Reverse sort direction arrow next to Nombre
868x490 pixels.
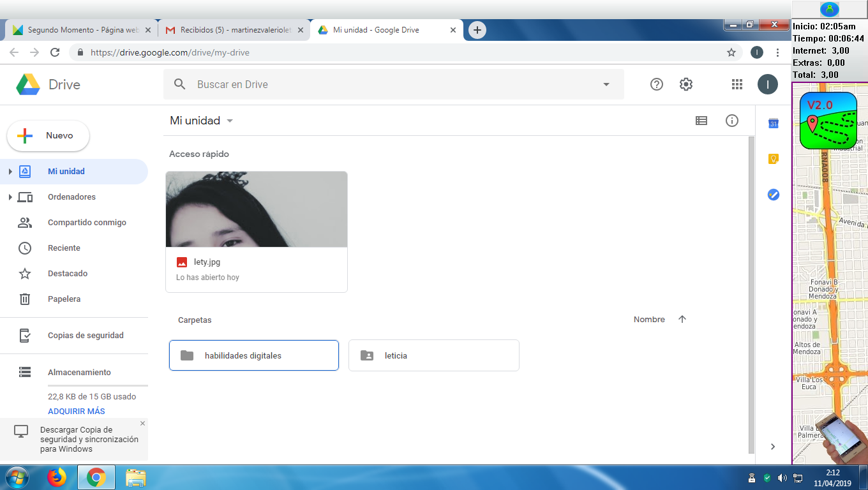pos(682,320)
